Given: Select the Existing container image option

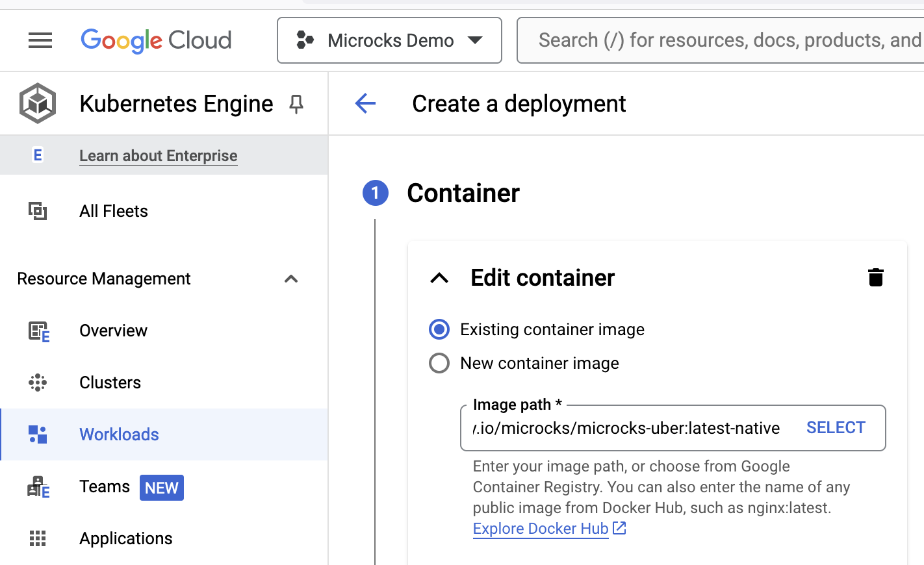Looking at the screenshot, I should [x=439, y=329].
